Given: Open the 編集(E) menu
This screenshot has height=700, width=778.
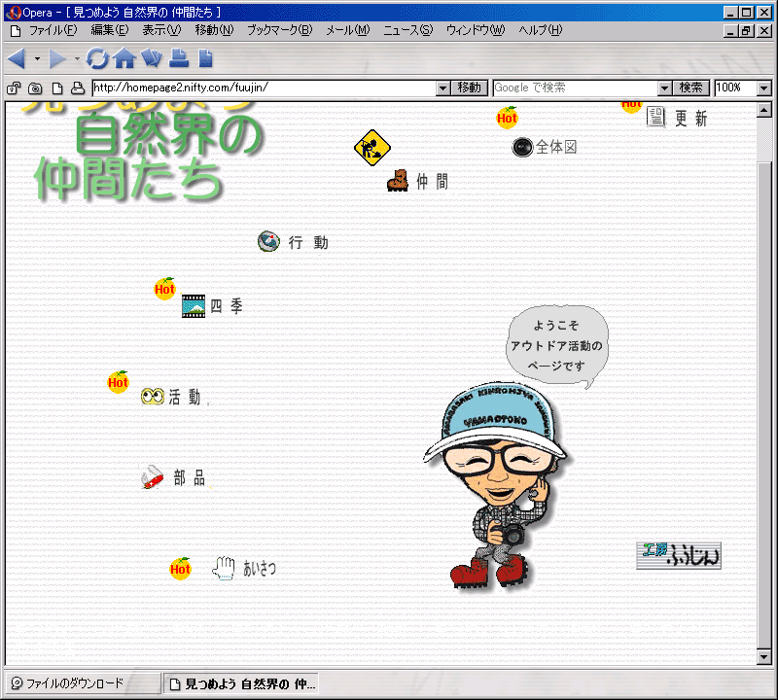Looking at the screenshot, I should click(x=110, y=31).
